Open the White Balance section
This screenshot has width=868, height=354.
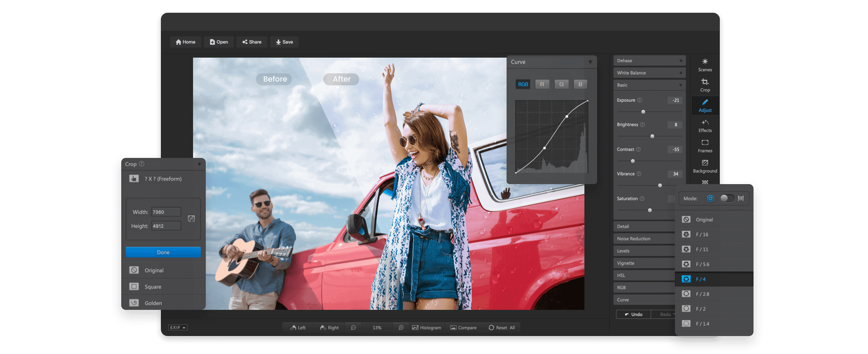[x=649, y=73]
